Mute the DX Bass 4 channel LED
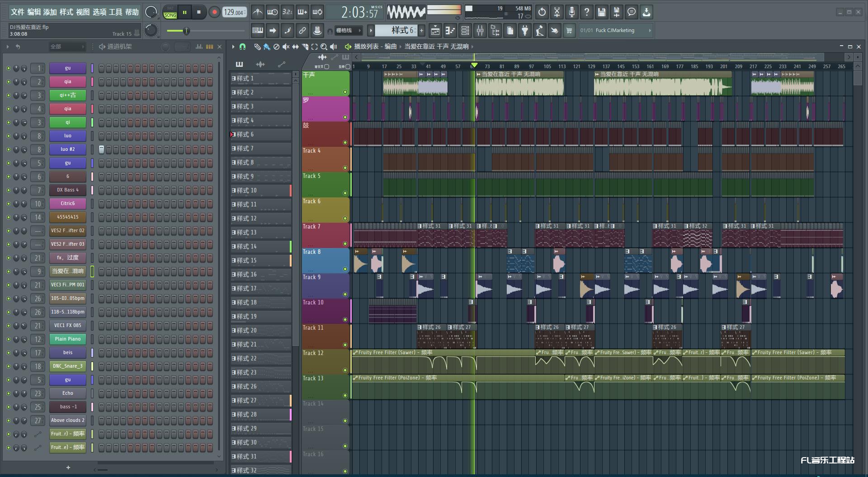 point(9,190)
